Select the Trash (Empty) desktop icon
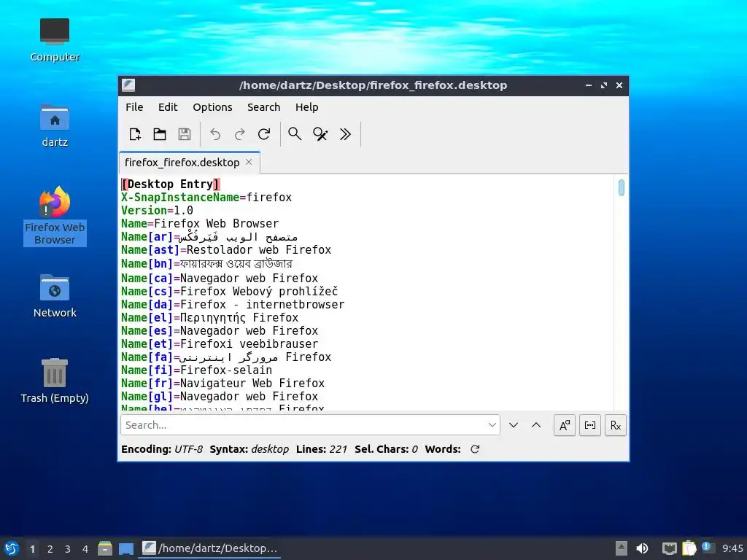The height and width of the screenshot is (560, 747). coord(55,381)
